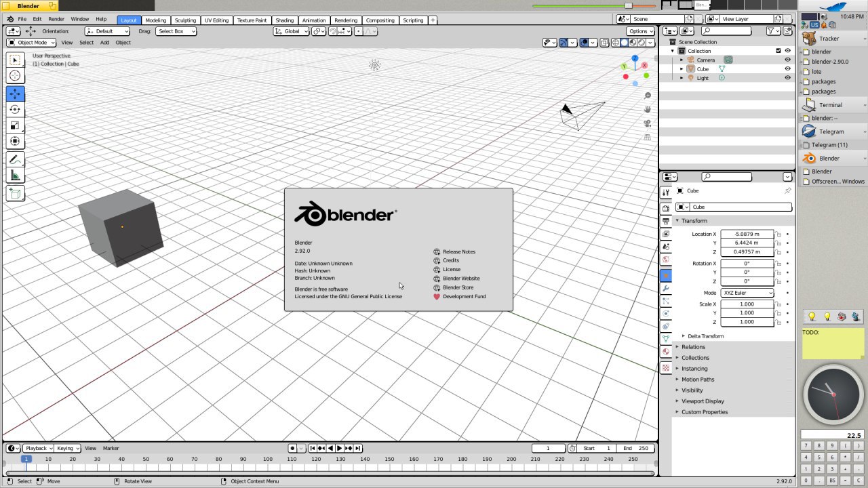Click the pan view hand icon
Screen dimensions: 868x488
[x=648, y=109]
